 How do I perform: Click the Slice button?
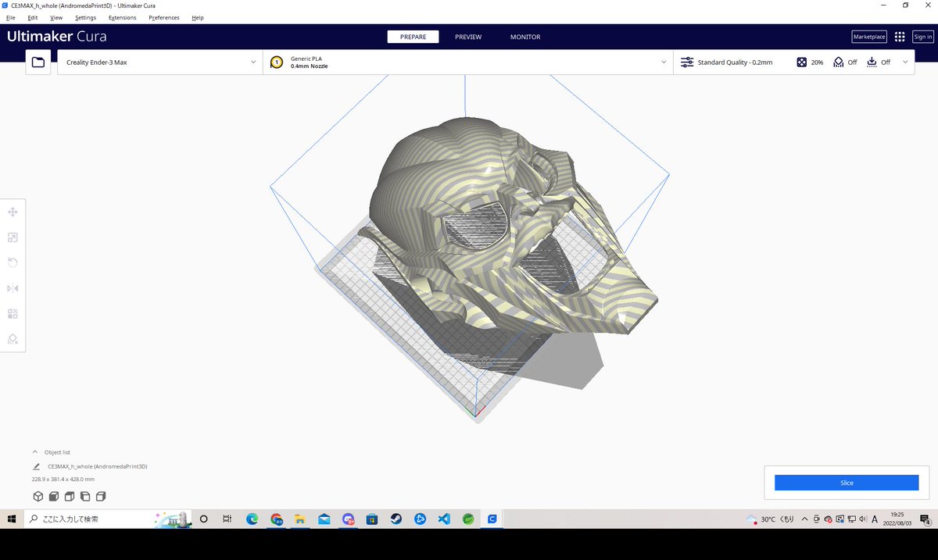847,483
